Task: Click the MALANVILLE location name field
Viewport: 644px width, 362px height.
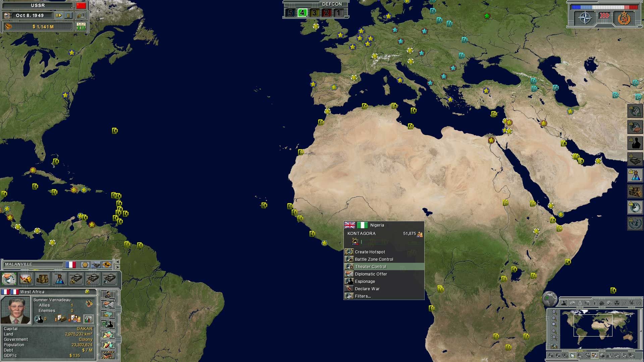Action: 33,264
